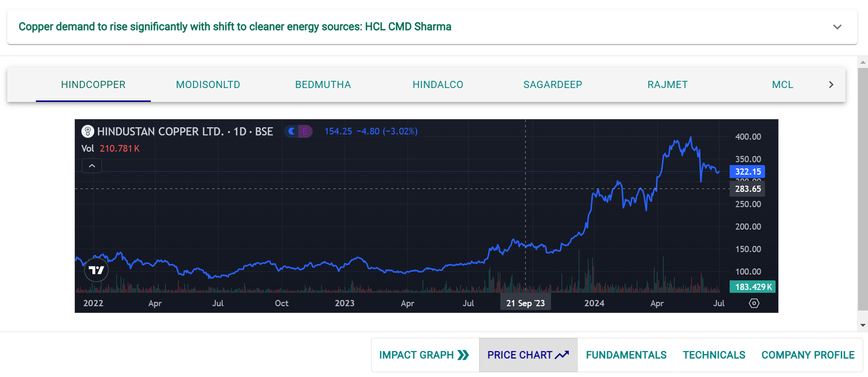Open the chart settings gear icon

[754, 303]
